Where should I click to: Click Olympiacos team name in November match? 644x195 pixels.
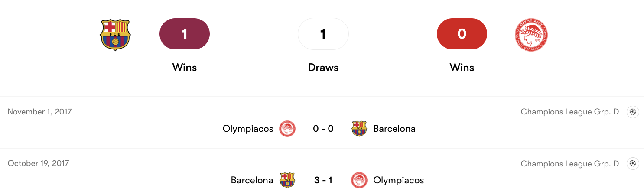[x=248, y=129]
